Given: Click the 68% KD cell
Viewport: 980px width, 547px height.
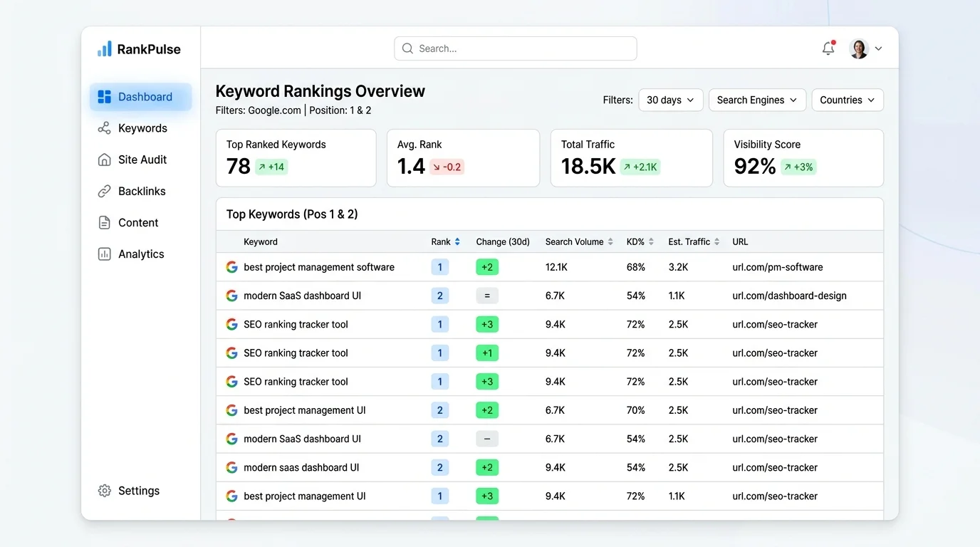Looking at the screenshot, I should click(636, 267).
